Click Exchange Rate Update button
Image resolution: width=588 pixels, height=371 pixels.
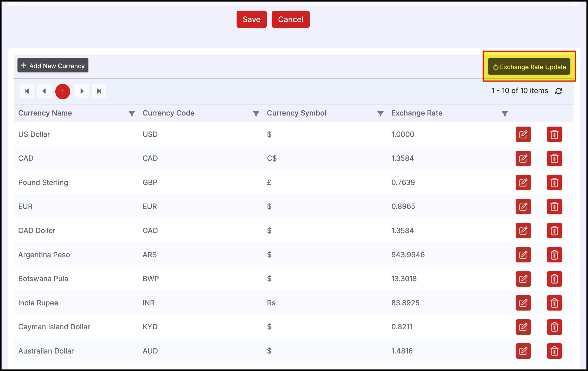click(x=529, y=67)
